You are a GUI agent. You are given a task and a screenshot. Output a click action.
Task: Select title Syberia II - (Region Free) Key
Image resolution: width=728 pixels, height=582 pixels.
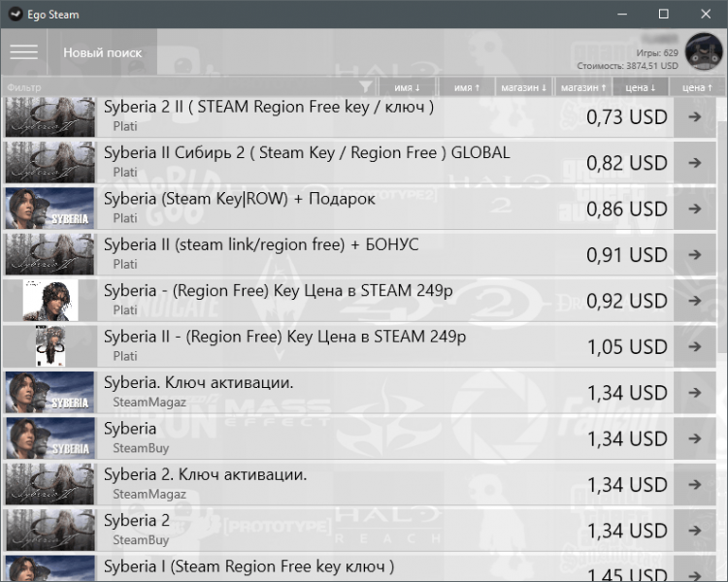[285, 337]
